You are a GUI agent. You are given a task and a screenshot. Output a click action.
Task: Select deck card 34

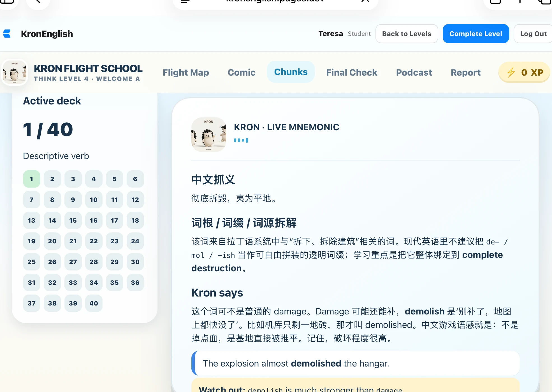[94, 283]
